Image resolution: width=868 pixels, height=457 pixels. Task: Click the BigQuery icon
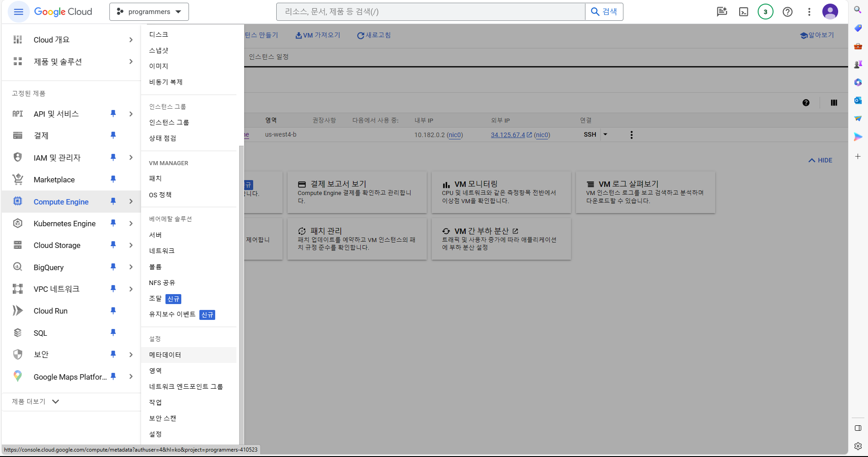pos(18,267)
